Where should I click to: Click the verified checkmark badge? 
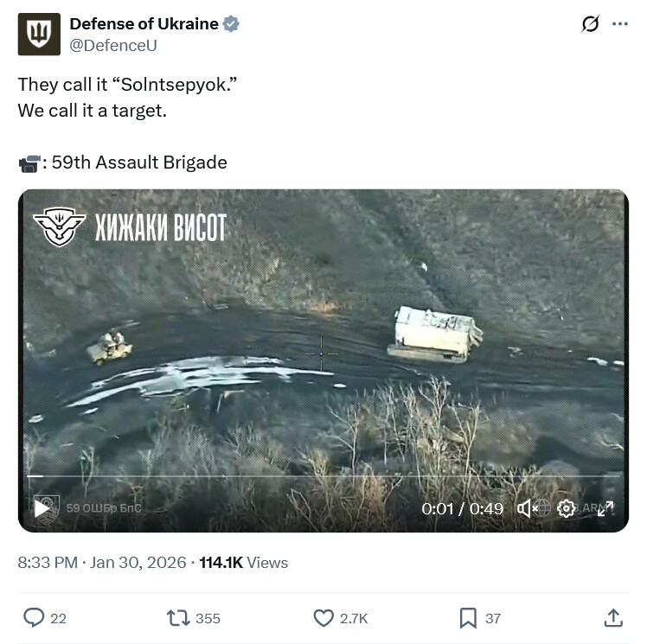pyautogui.click(x=231, y=24)
